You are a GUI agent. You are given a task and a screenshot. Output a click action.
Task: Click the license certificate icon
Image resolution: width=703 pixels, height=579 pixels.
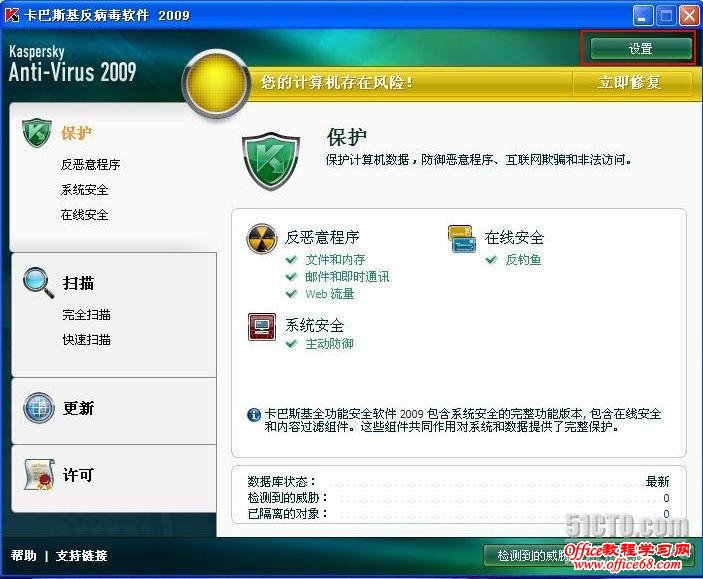click(x=39, y=475)
